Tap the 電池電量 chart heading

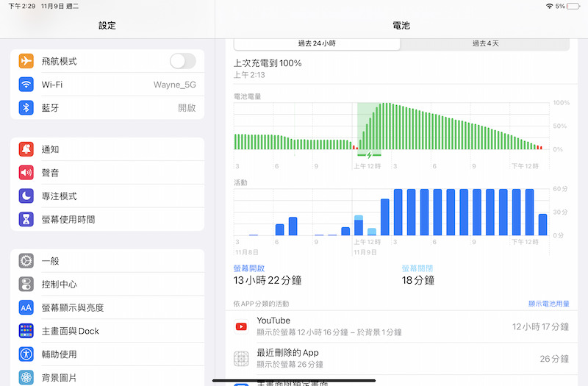tap(247, 96)
